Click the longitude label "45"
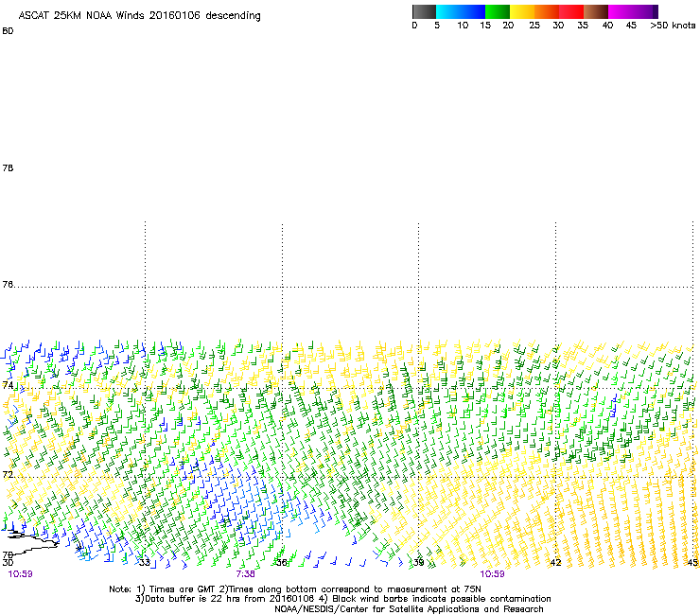Viewport: 700px width, 615px height. pos(692,562)
